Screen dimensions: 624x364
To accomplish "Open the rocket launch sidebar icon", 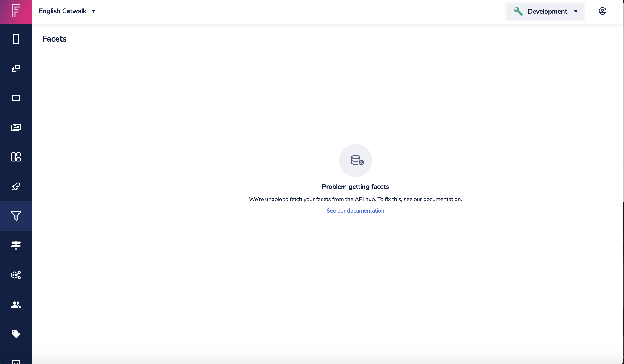I will [16, 186].
